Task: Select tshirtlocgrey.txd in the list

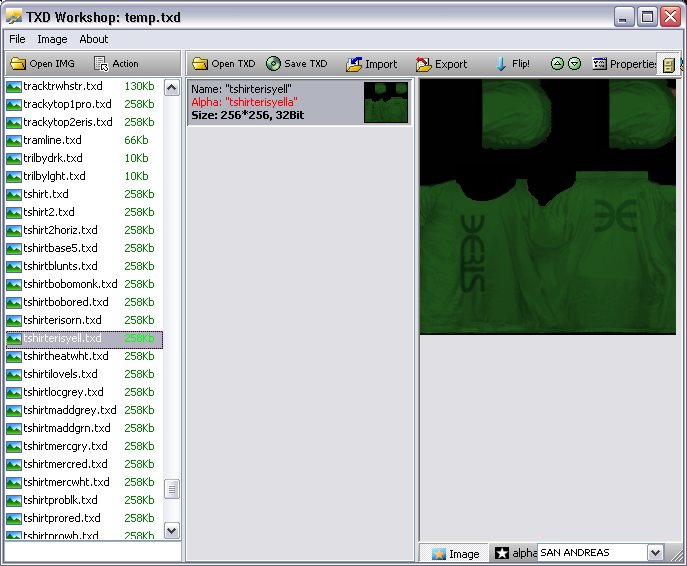Action: (x=84, y=392)
